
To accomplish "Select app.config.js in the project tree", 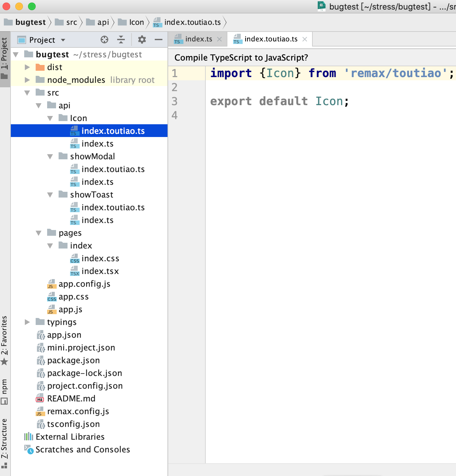I will pyautogui.click(x=79, y=284).
